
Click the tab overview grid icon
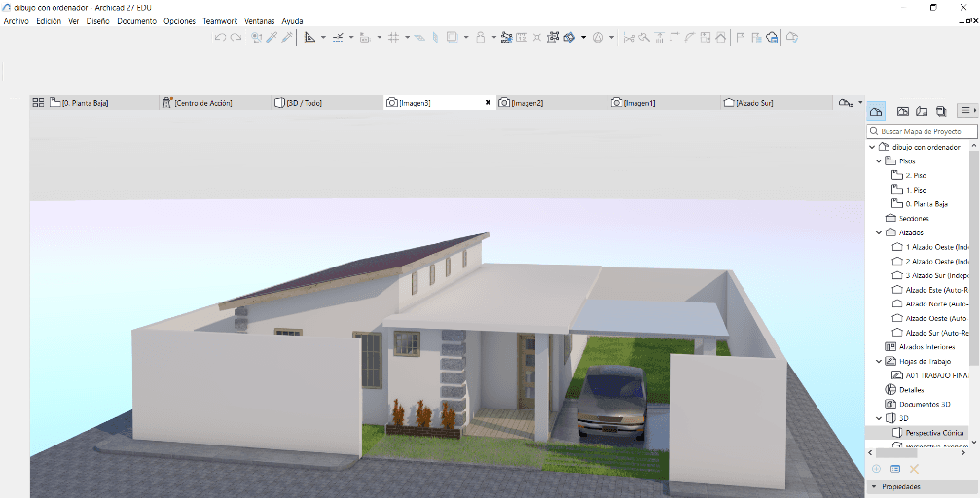(38, 102)
